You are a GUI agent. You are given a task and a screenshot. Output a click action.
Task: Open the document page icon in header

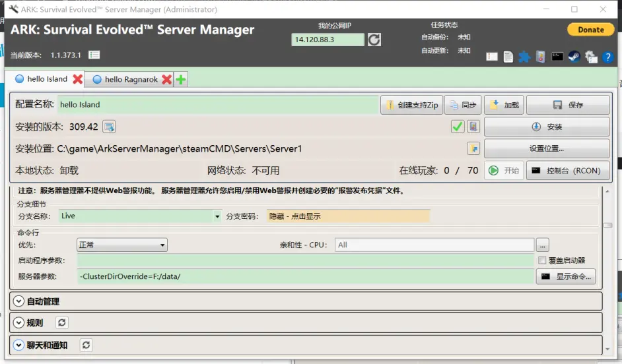pos(508,57)
